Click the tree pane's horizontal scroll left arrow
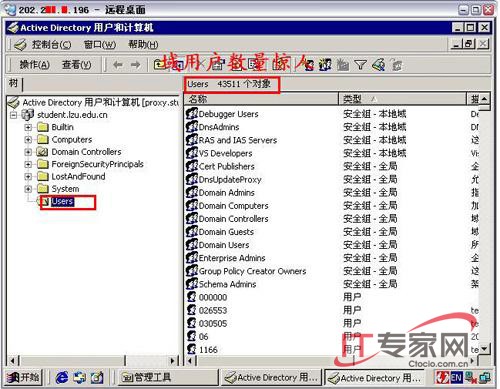500x389 pixels. point(13,360)
